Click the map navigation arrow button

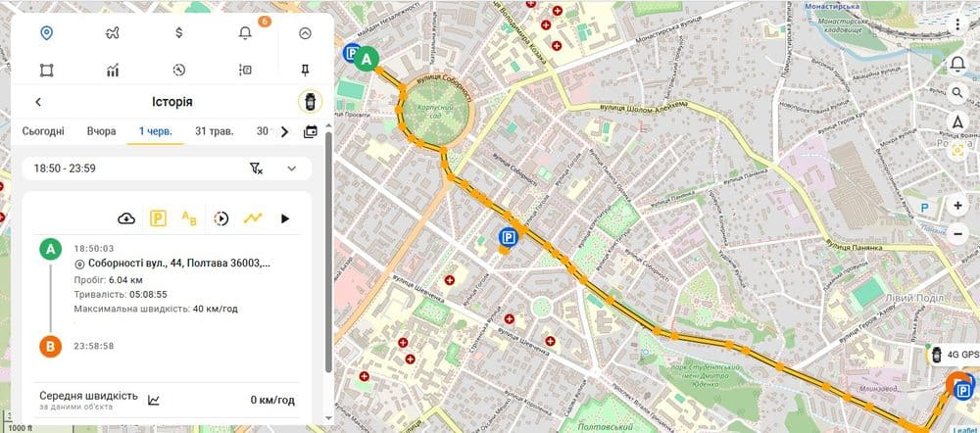click(957, 121)
